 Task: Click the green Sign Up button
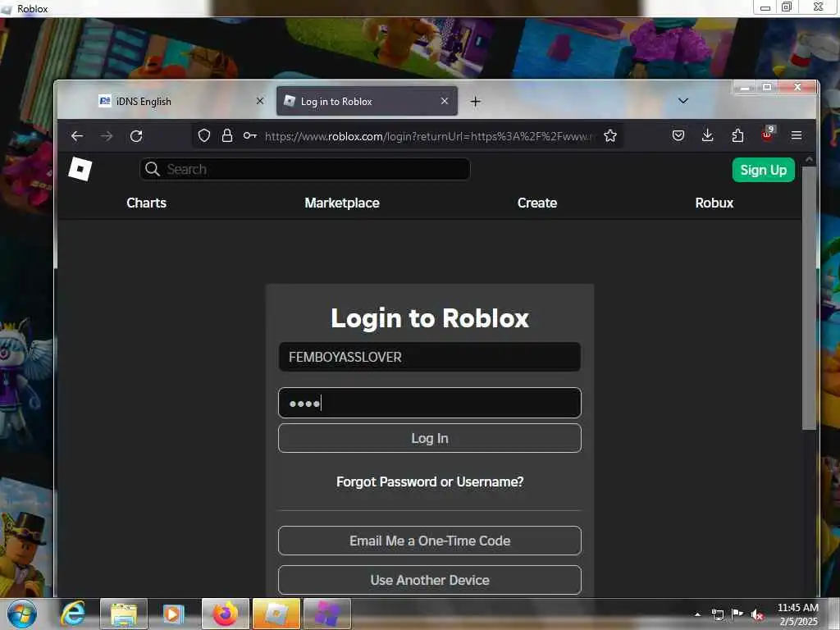[764, 170]
